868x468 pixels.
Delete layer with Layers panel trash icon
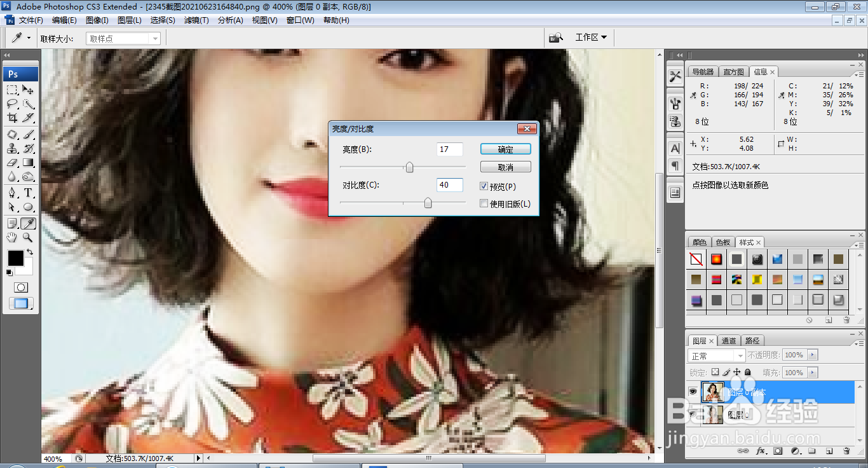point(846,451)
